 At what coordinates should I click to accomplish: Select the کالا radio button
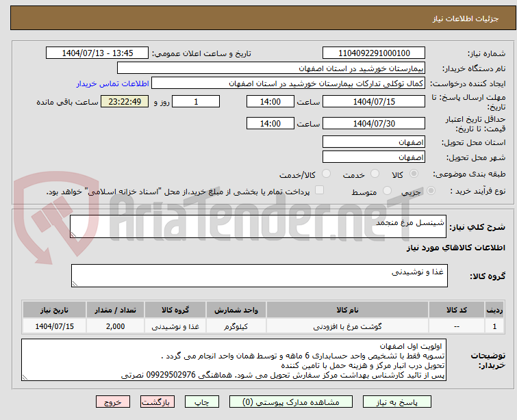tap(414, 173)
